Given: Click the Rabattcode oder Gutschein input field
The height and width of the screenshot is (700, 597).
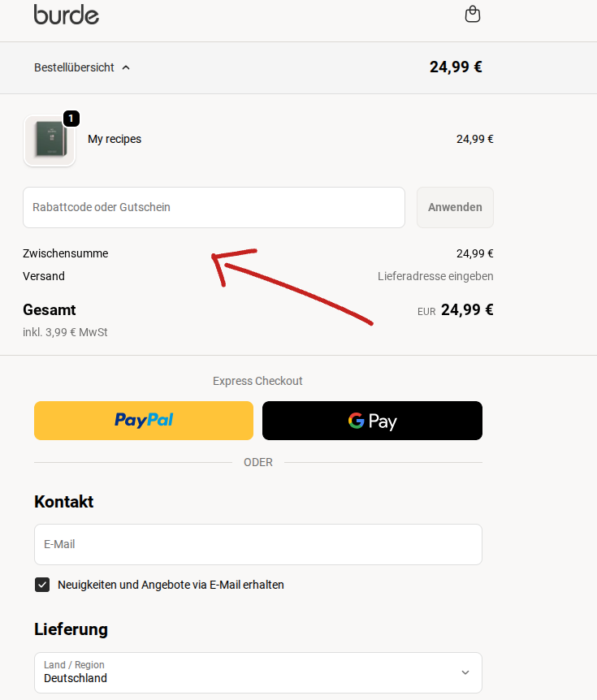Looking at the screenshot, I should coord(214,207).
